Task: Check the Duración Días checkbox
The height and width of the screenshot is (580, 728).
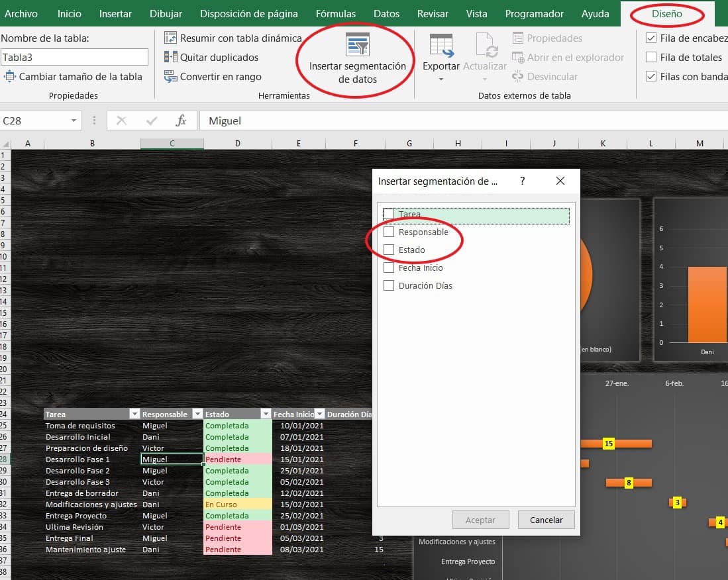Action: click(x=389, y=285)
